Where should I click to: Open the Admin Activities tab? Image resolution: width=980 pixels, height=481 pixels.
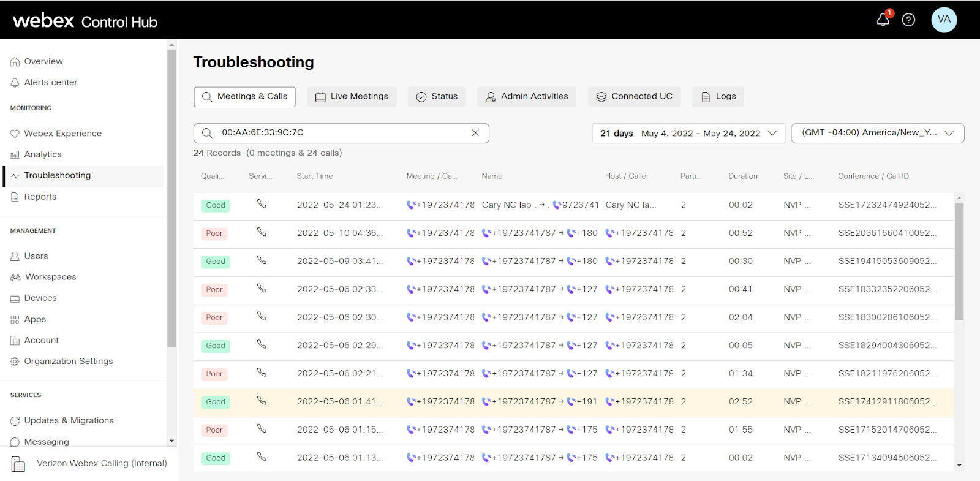(x=526, y=97)
